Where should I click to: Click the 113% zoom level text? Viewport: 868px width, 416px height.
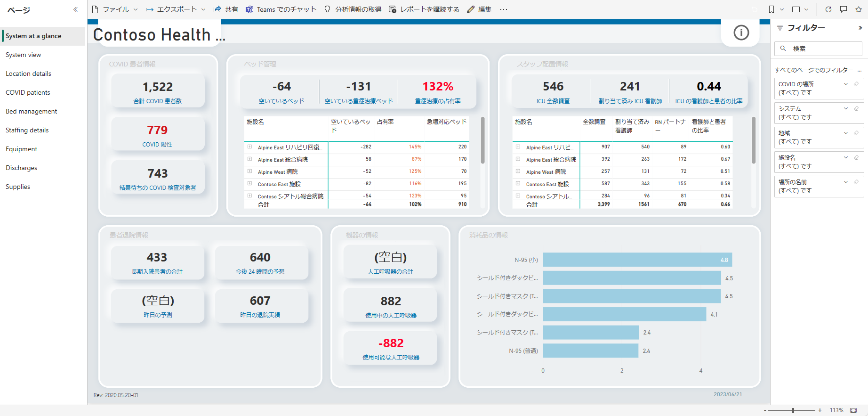836,410
